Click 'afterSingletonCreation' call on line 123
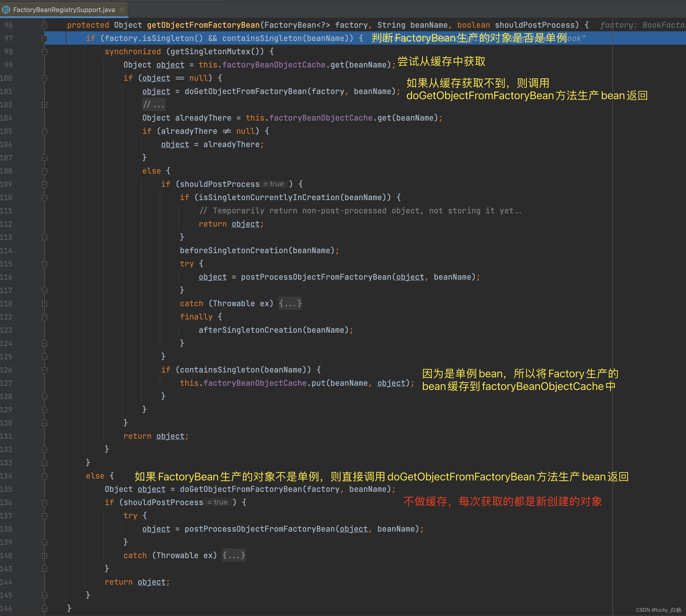This screenshot has width=686, height=616. click(x=250, y=330)
